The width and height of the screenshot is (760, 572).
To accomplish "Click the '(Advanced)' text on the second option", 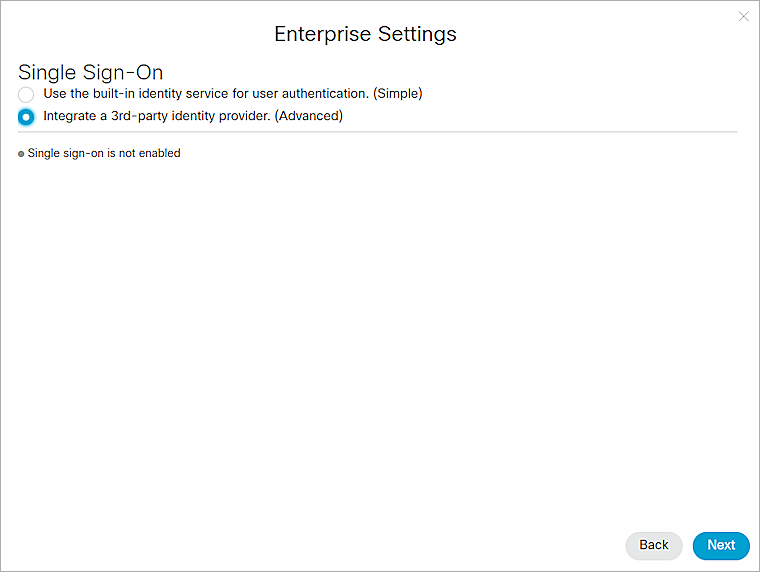I will point(309,116).
